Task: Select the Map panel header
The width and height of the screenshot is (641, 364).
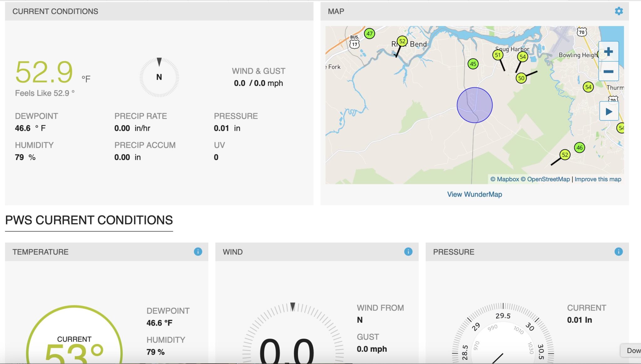Action: click(x=336, y=11)
